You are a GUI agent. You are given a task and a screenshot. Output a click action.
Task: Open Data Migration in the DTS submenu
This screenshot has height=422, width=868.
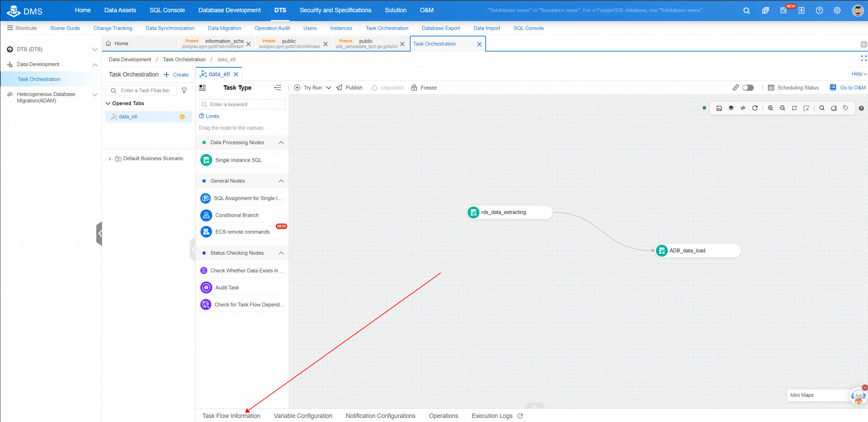[224, 28]
